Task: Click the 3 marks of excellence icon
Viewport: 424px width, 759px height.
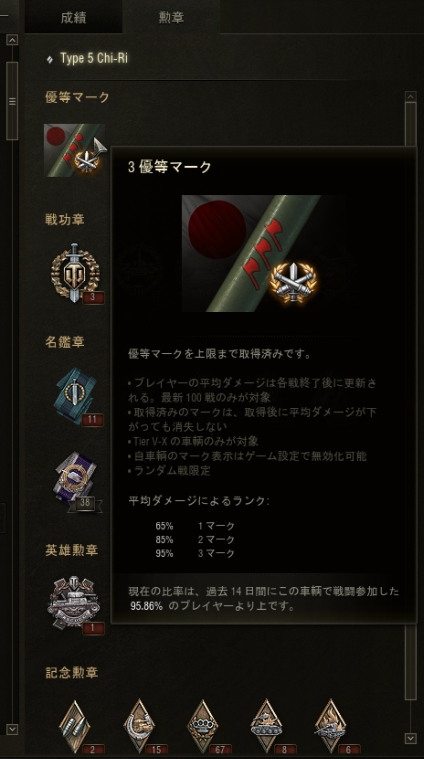Action: click(x=75, y=151)
